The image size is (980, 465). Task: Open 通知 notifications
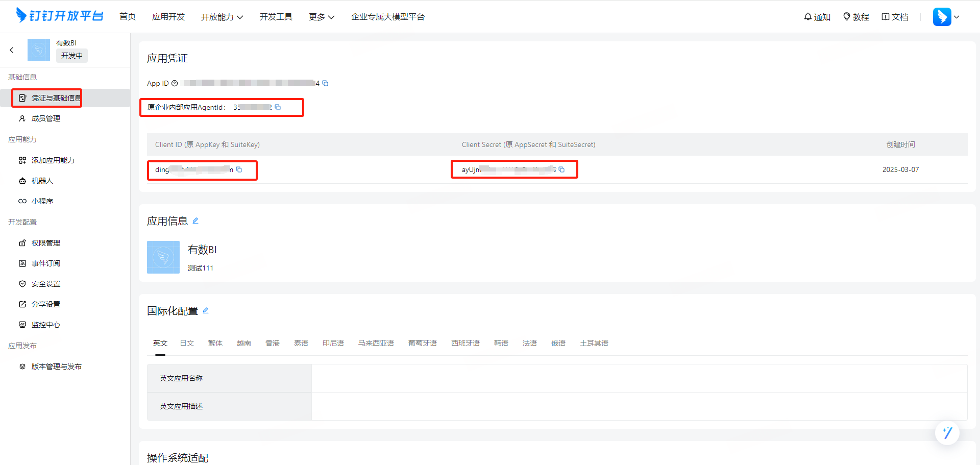tap(817, 17)
